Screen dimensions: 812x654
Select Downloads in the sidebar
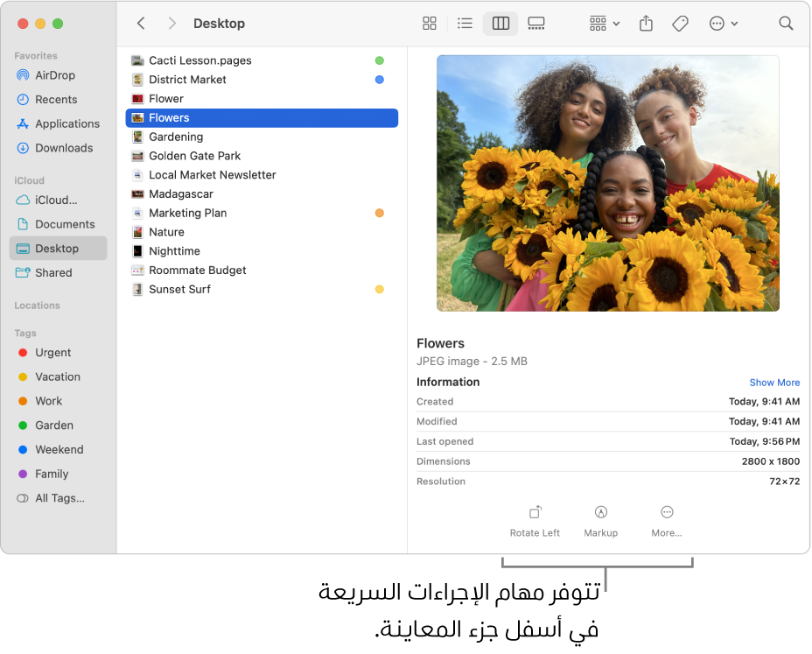tap(63, 148)
